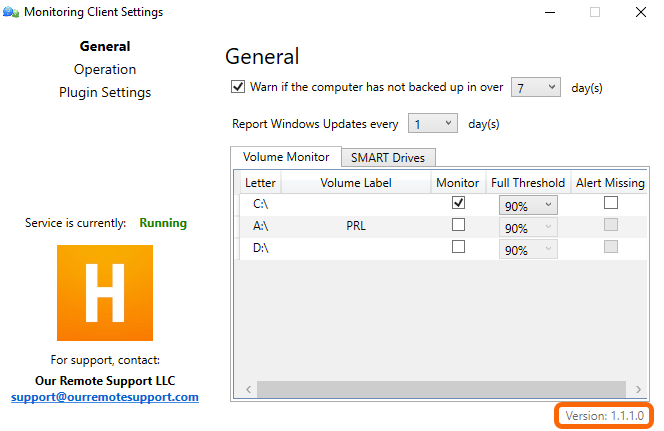Toggle the backup warning checkbox
The height and width of the screenshot is (431, 664).
coord(238,87)
